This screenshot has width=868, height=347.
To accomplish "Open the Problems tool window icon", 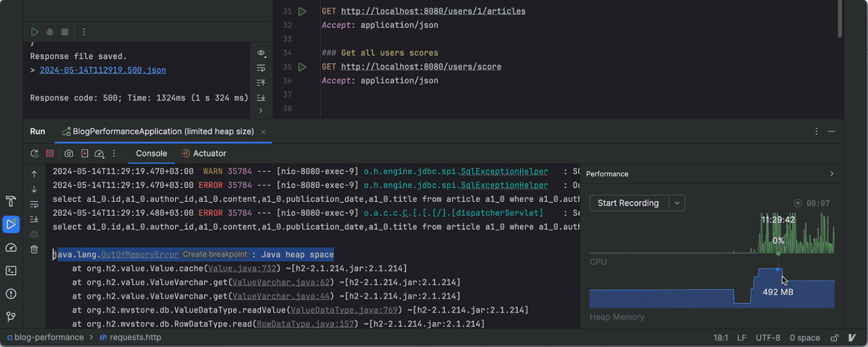I will click(x=11, y=294).
